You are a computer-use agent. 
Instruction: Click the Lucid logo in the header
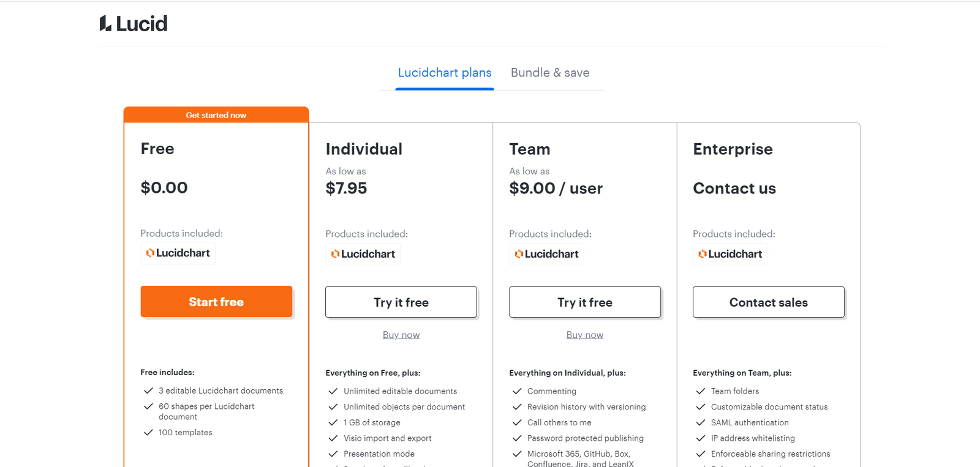(x=134, y=23)
